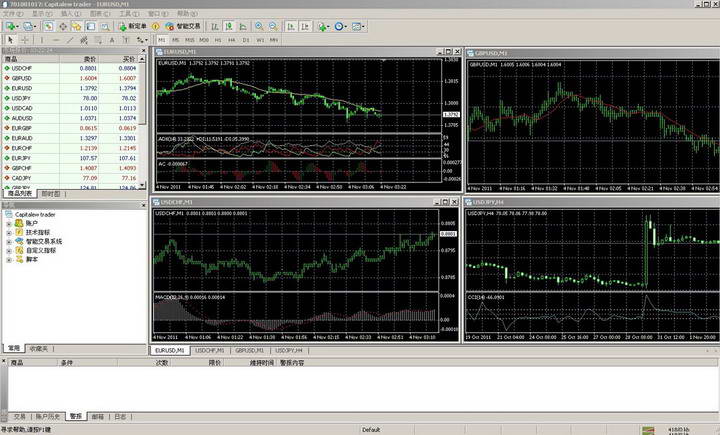Select the D1 timeframe button
The height and width of the screenshot is (435, 720).
pos(246,40)
